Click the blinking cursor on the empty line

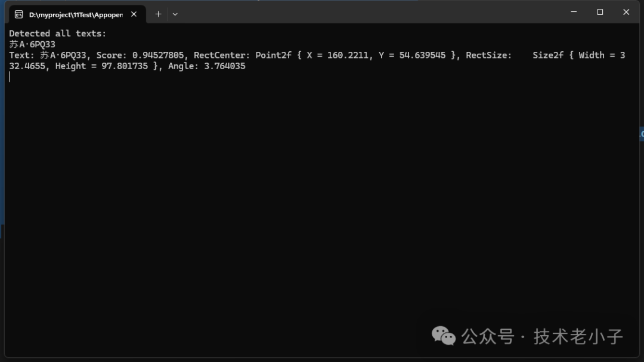pyautogui.click(x=10, y=77)
